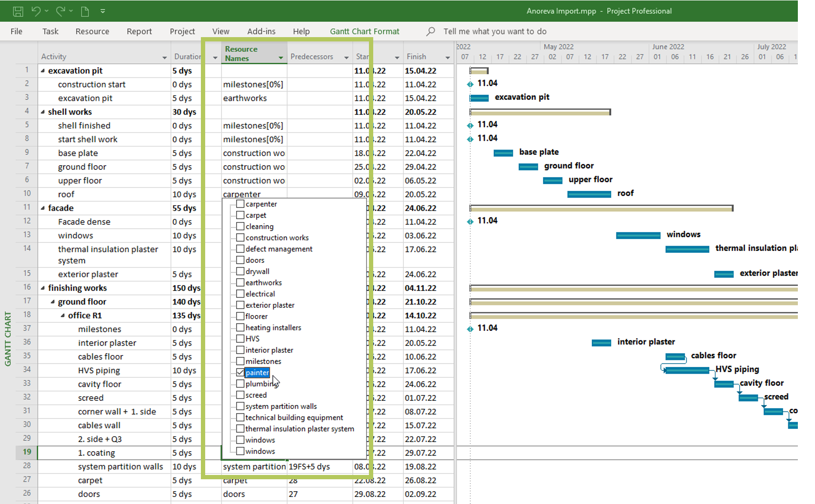Click construction start milestone diamond in chart
Image resolution: width=815 pixels, height=504 pixels.
tap(470, 84)
